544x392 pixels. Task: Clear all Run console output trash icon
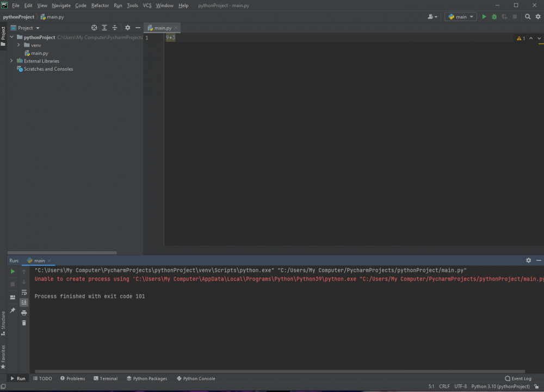click(x=24, y=323)
